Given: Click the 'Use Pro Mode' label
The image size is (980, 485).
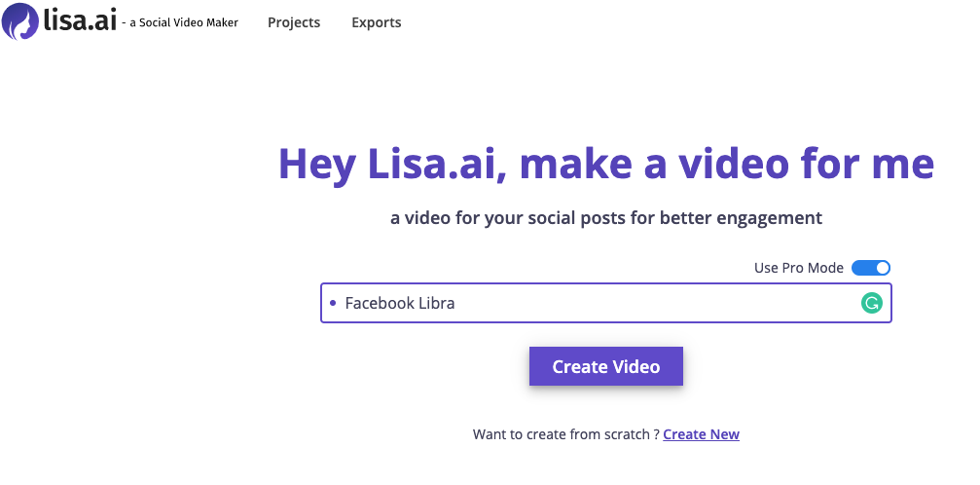Looking at the screenshot, I should pyautogui.click(x=799, y=268).
